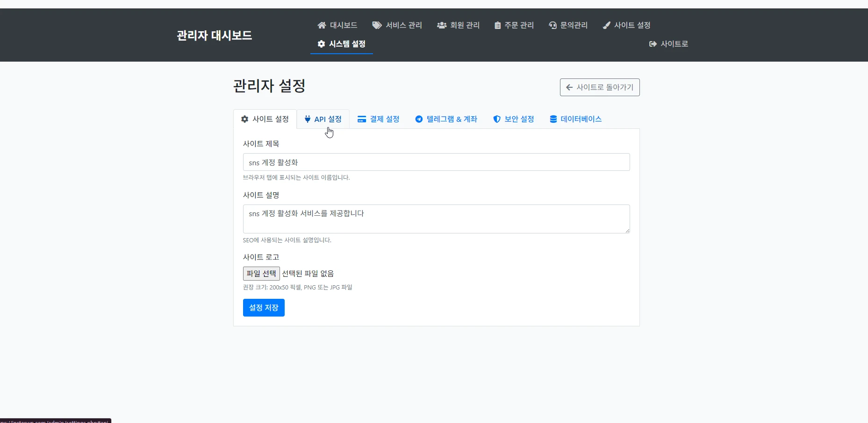Click the gear icon next to 시스템 설정
Image resolution: width=868 pixels, height=423 pixels.
click(321, 44)
